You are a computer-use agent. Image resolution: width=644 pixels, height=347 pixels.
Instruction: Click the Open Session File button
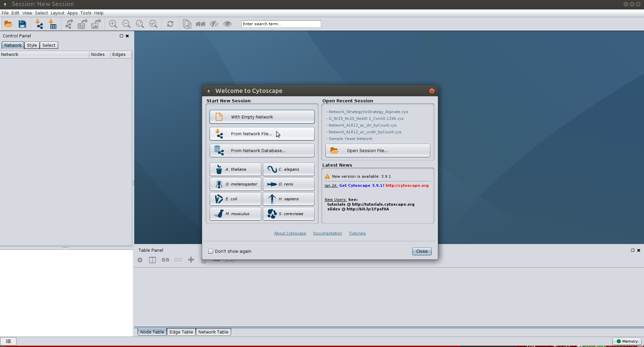(378, 150)
